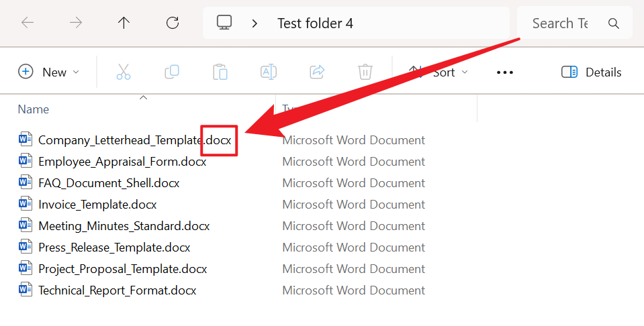Open the See more ellipsis menu
Image resolution: width=644 pixels, height=326 pixels.
pos(505,72)
